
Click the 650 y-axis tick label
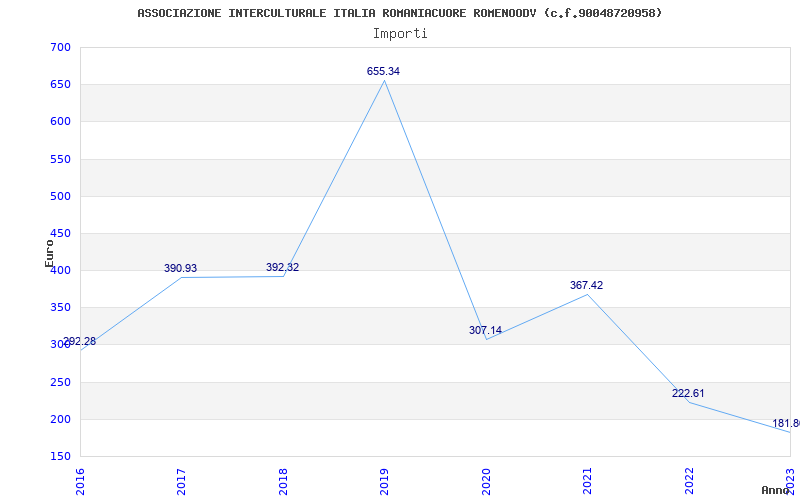[x=60, y=85]
